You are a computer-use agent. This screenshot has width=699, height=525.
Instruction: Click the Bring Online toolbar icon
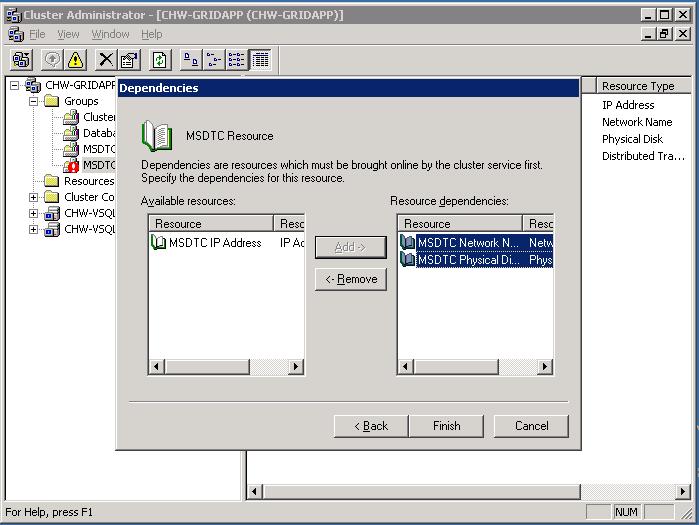pos(53,59)
